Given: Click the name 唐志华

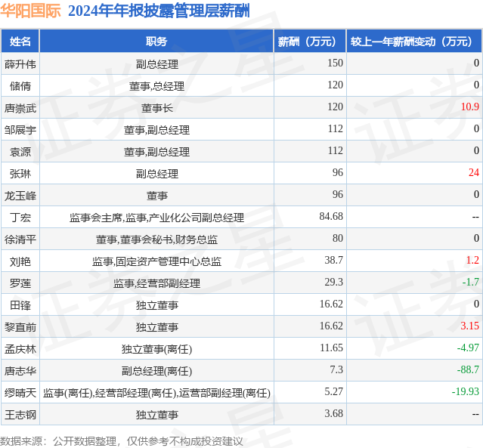Looking at the screenshot, I should (20, 371).
